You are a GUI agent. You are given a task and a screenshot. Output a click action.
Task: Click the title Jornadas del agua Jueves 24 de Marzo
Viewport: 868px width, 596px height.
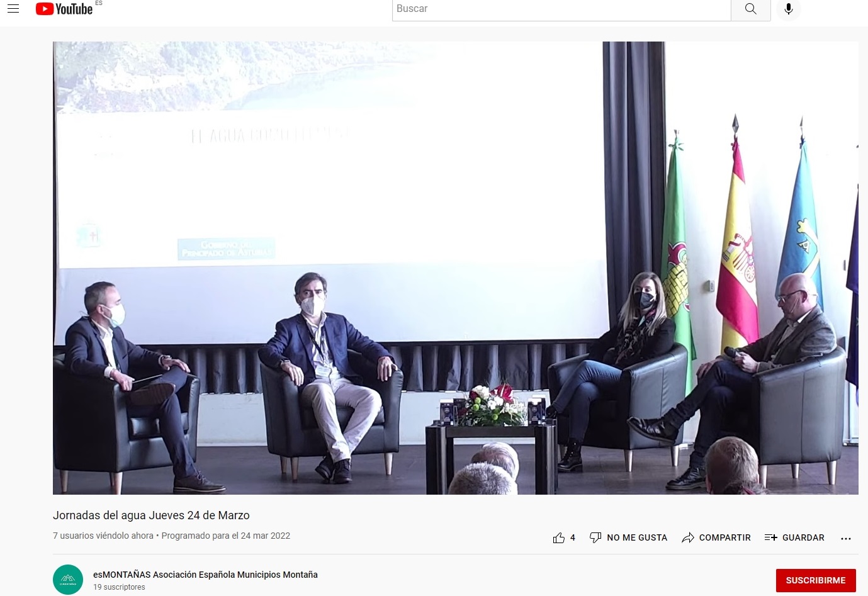151,515
